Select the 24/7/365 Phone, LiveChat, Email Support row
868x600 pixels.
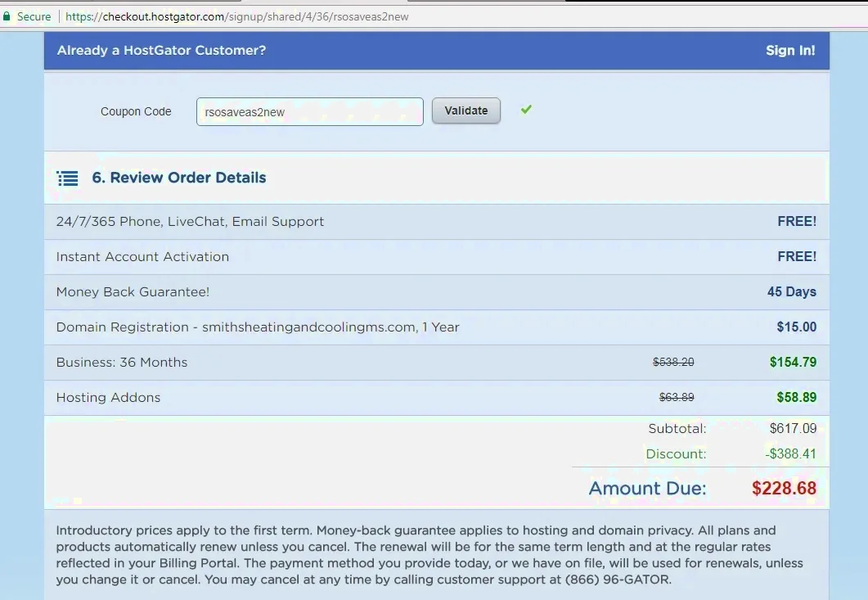tap(190, 222)
